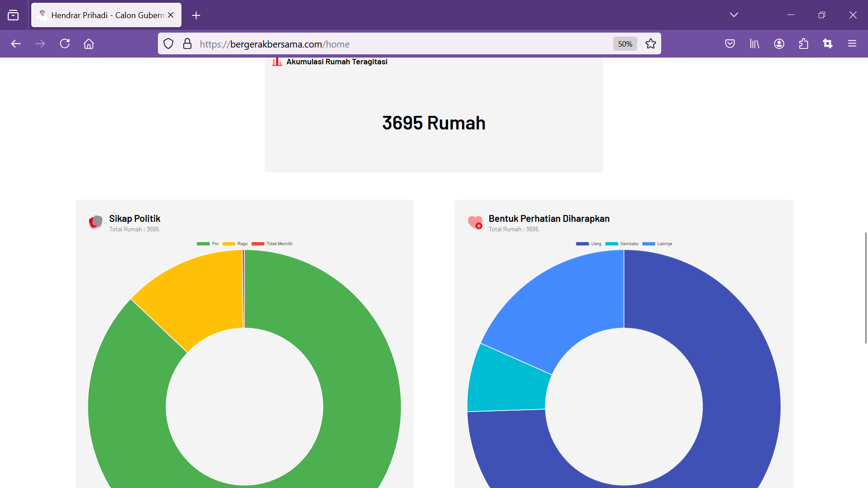Viewport: 868px width, 488px height.
Task: Click the Firefox View icon
Action: tap(13, 15)
